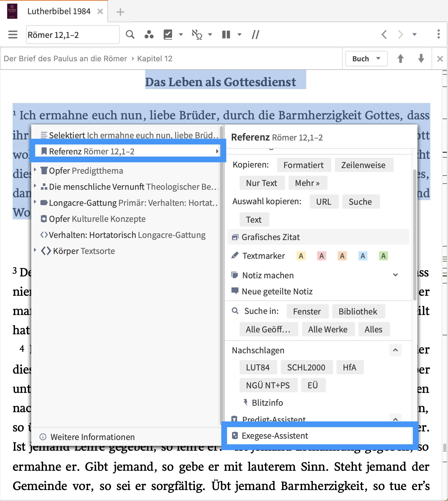Look up in NGÜ NT+PS
Image resolution: width=448 pixels, height=501 pixels.
pyautogui.click(x=268, y=385)
